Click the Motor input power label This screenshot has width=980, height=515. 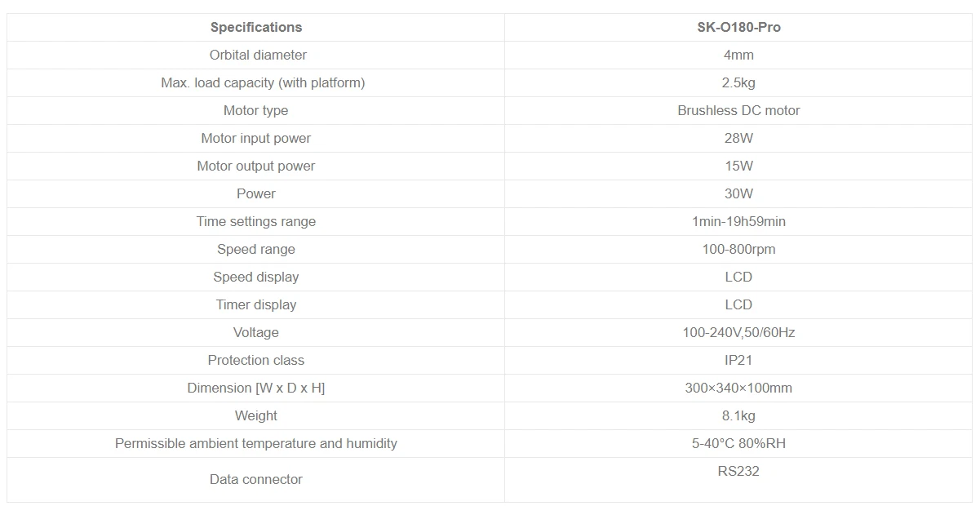point(255,138)
